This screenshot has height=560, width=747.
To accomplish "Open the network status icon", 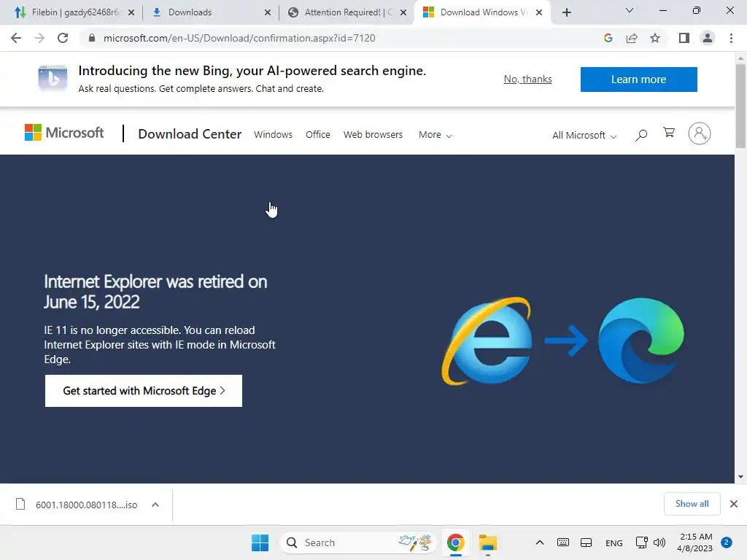I will (x=641, y=542).
